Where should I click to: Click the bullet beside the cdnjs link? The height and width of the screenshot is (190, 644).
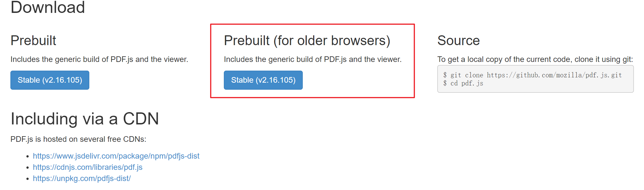(x=28, y=168)
